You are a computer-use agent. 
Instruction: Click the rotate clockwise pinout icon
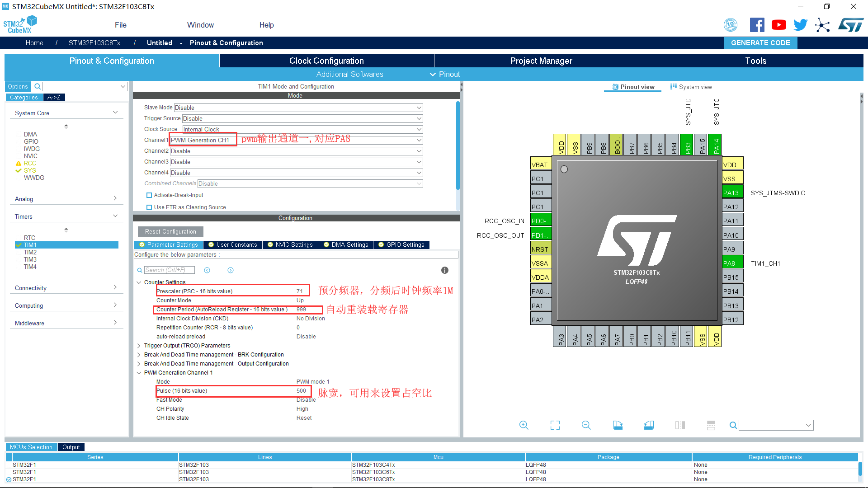coord(618,425)
